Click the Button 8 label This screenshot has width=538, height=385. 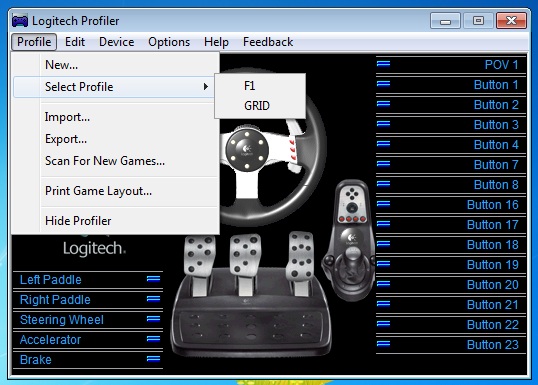pyautogui.click(x=496, y=185)
